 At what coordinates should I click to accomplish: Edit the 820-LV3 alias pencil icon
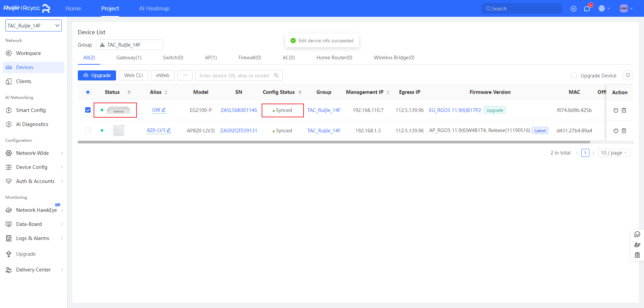pyautogui.click(x=169, y=130)
